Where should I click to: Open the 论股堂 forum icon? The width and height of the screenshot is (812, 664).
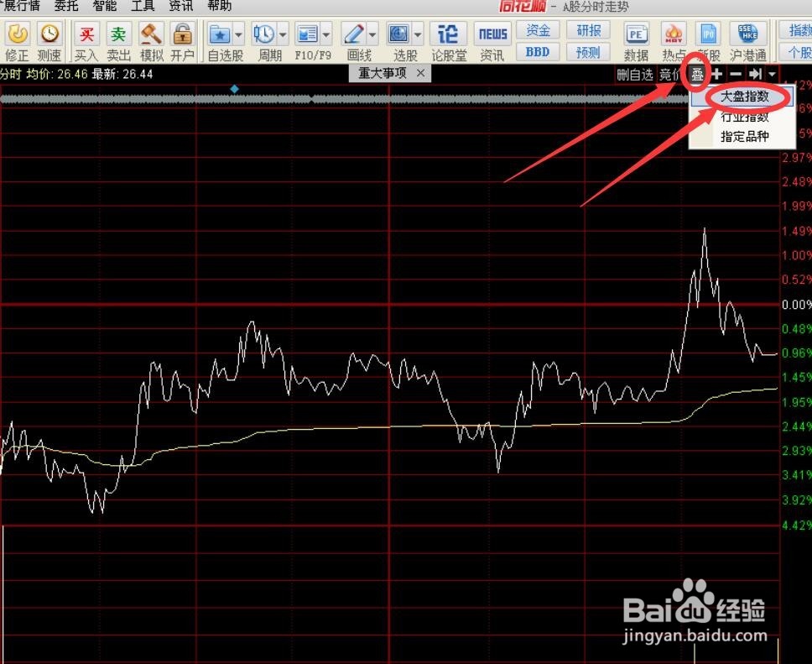pos(447,34)
